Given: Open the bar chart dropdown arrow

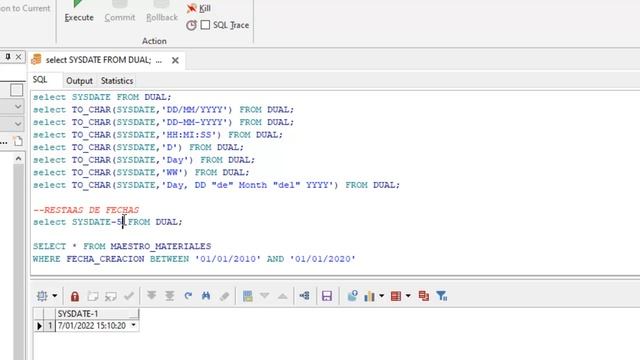Looking at the screenshot, I should pos(381,296).
